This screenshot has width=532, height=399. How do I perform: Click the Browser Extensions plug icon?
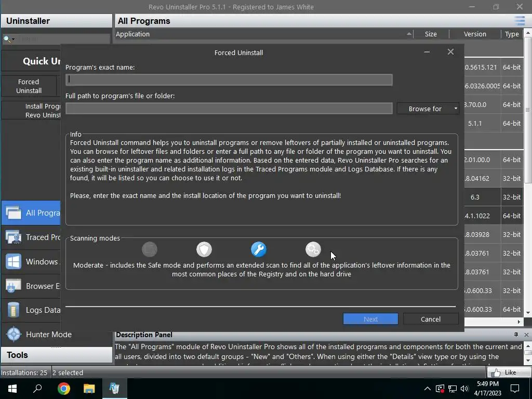coord(14,286)
